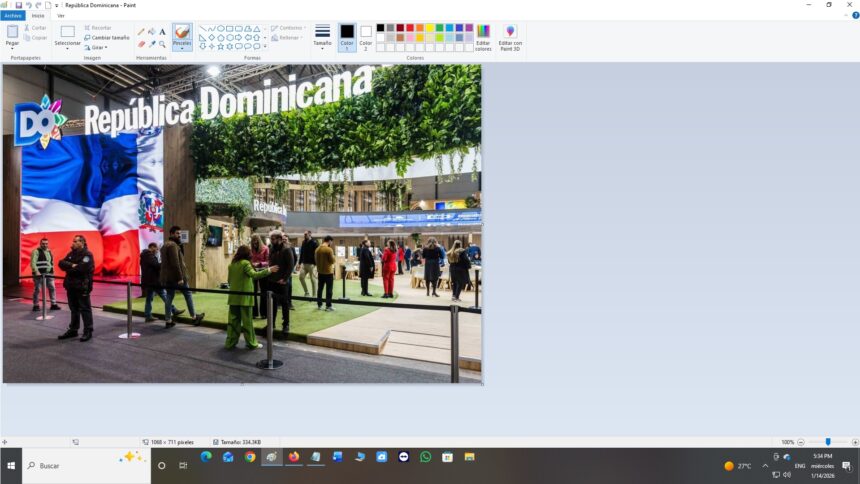Show hidden system tray icons chevron

click(765, 466)
